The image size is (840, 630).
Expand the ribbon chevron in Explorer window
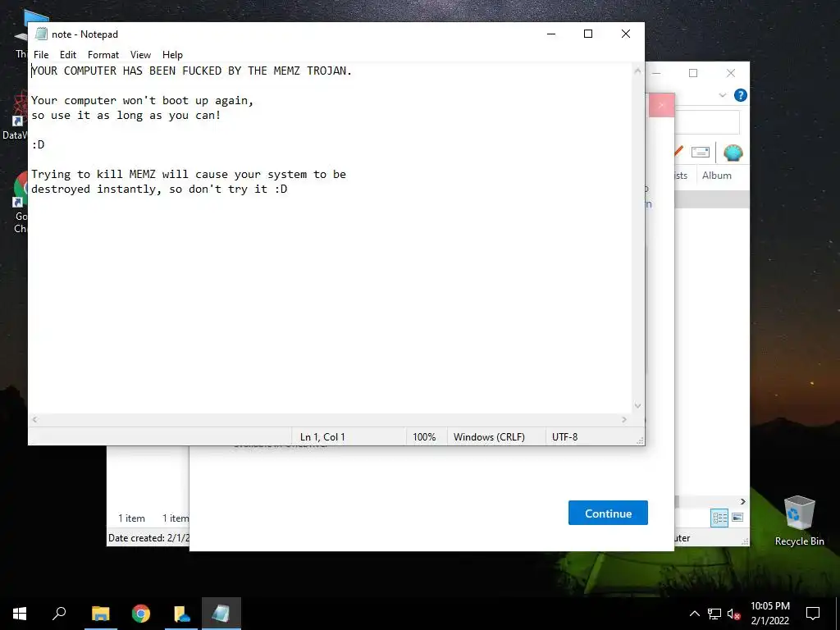click(x=722, y=95)
